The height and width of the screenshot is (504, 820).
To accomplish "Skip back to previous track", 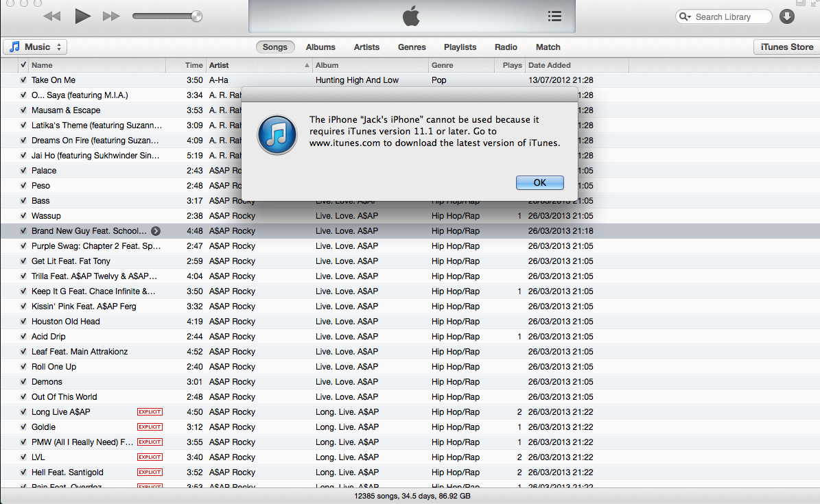I will pos(51,16).
